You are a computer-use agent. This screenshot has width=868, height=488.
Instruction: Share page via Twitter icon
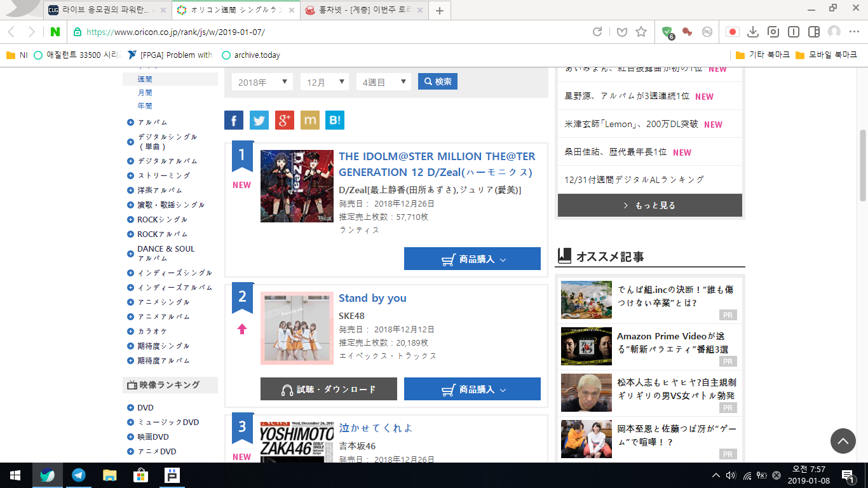point(259,120)
